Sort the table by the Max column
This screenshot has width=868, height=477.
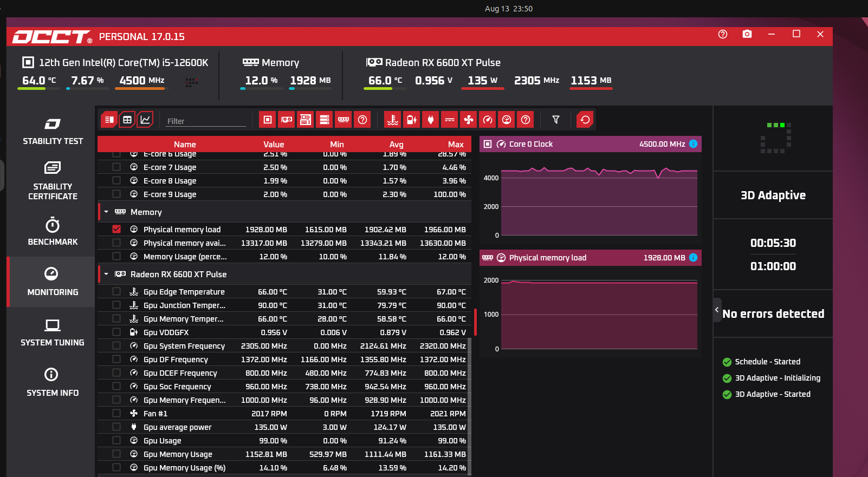click(456, 144)
